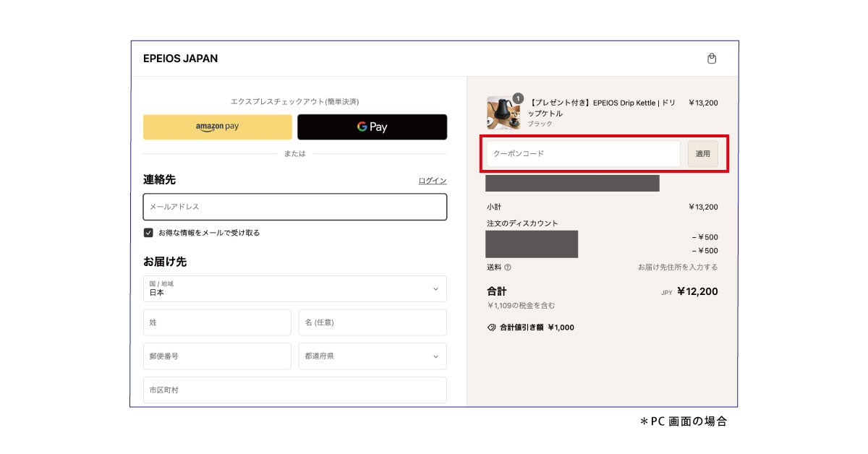Click the Drip Kettle product thumbnail
The width and height of the screenshot is (868, 454).
pos(502,113)
